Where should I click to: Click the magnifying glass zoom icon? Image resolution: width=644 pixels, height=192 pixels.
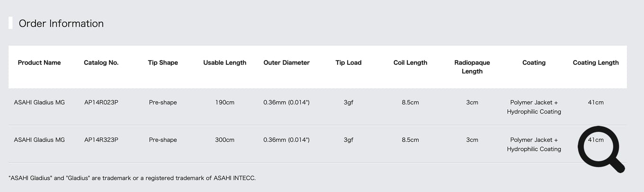tap(601, 149)
